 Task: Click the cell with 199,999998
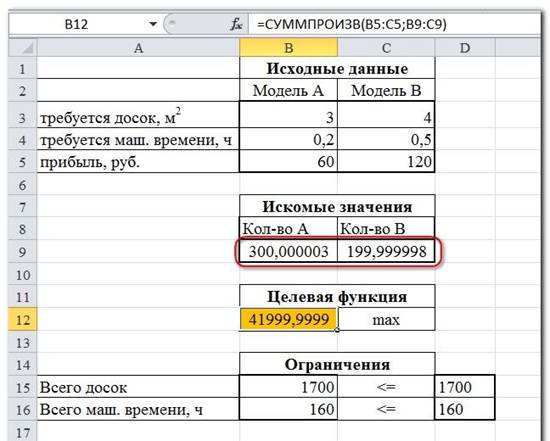coord(386,252)
